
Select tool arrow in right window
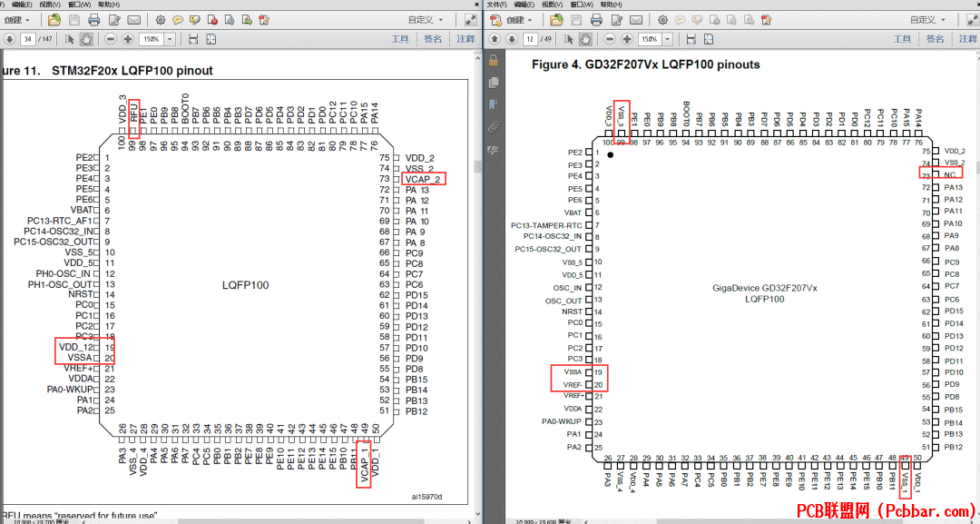pos(569,39)
